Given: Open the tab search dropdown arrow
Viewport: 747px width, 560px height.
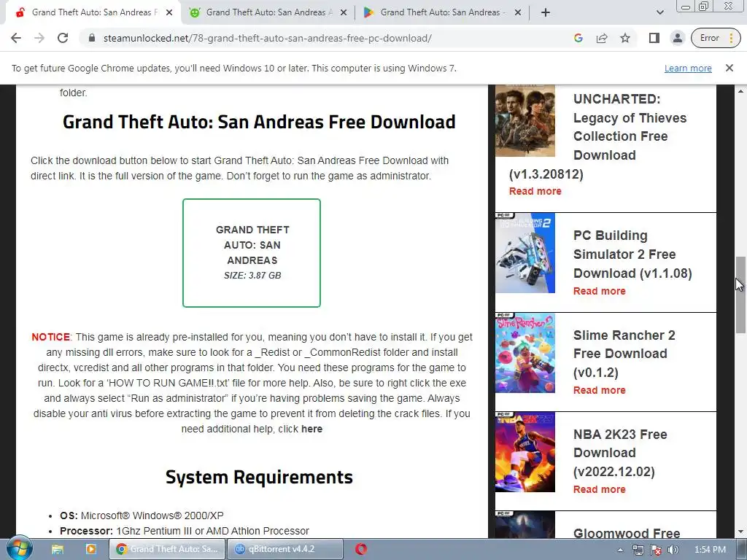Looking at the screenshot, I should (659, 13).
